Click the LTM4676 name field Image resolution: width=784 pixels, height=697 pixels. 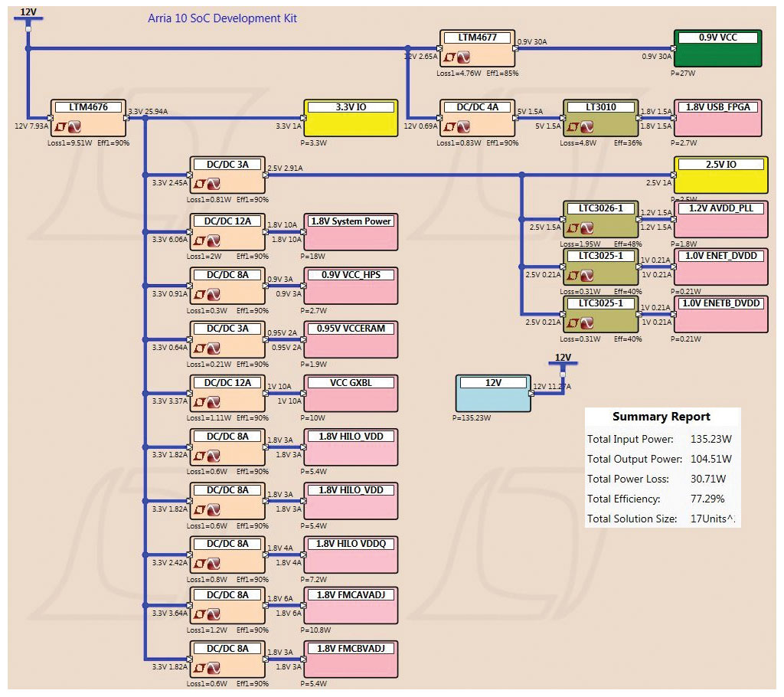click(89, 107)
